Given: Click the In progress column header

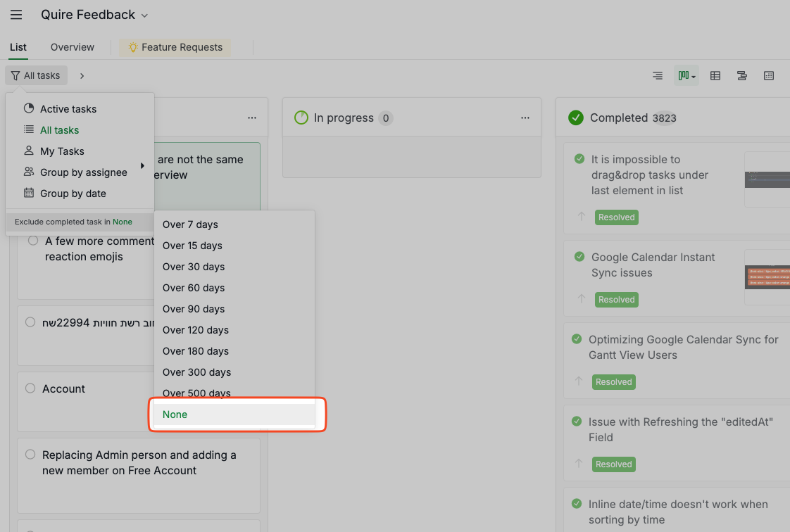Looking at the screenshot, I should point(412,118).
